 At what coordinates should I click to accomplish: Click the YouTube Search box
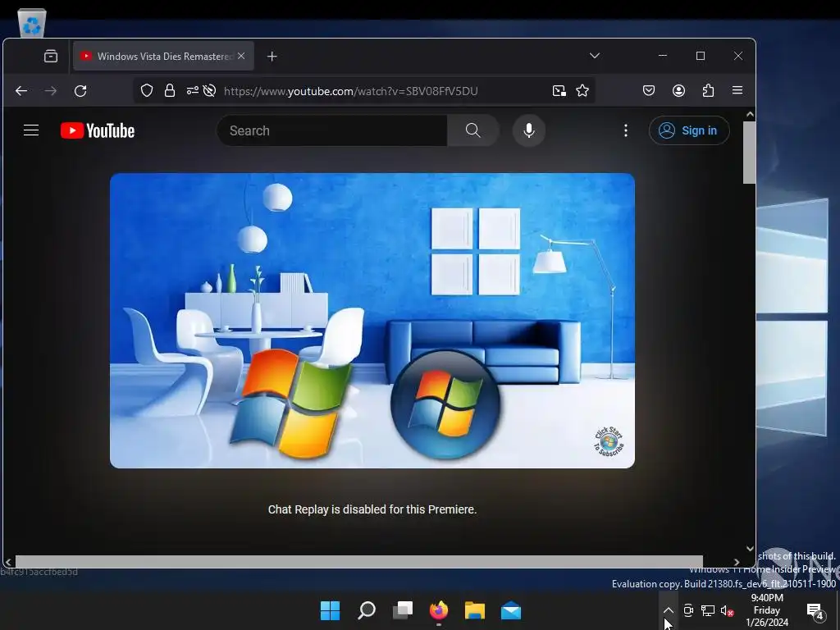[x=332, y=130]
